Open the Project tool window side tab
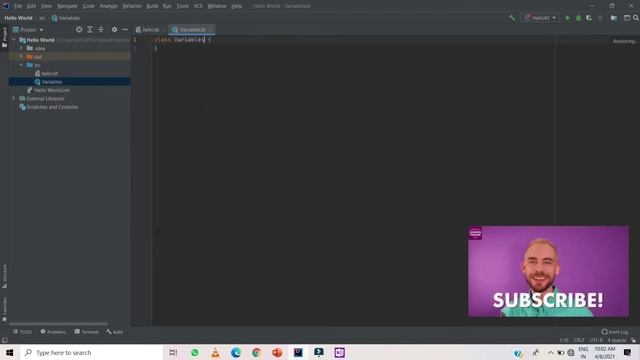Viewport: 640px width, 360px height. coord(4,37)
